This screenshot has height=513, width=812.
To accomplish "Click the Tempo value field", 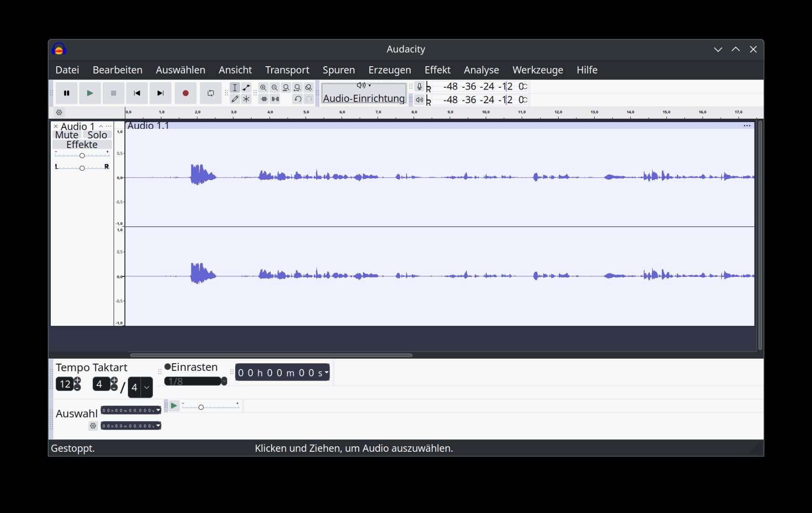I will coord(65,384).
